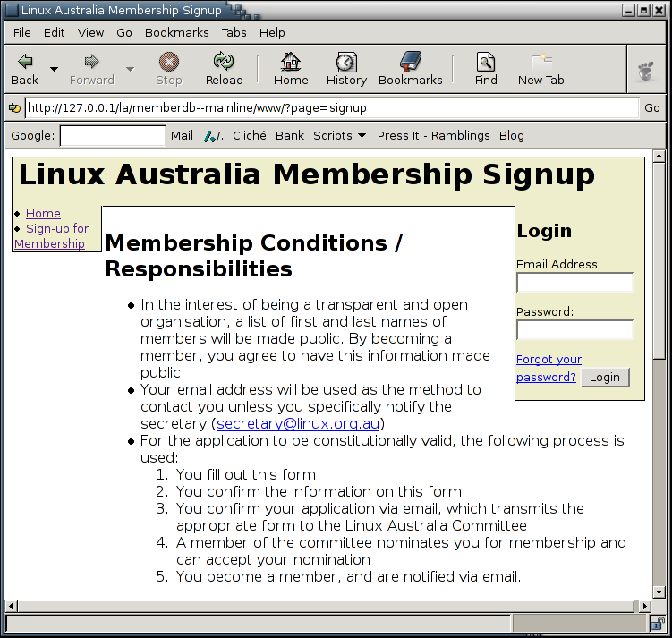Click the window menu icon in title bar

point(12,10)
